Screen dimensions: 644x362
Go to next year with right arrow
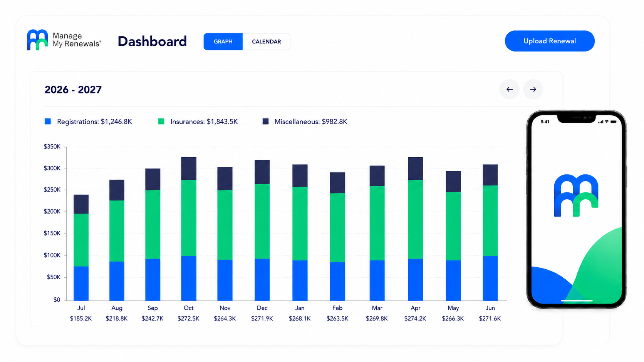click(x=533, y=89)
